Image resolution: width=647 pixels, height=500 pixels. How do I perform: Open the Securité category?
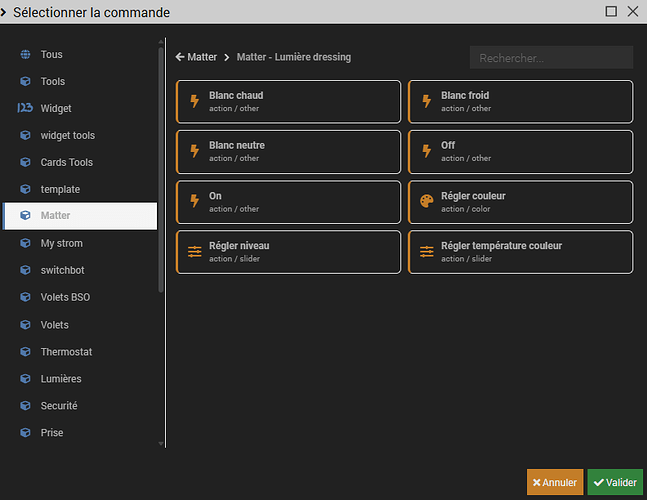[x=80, y=406]
